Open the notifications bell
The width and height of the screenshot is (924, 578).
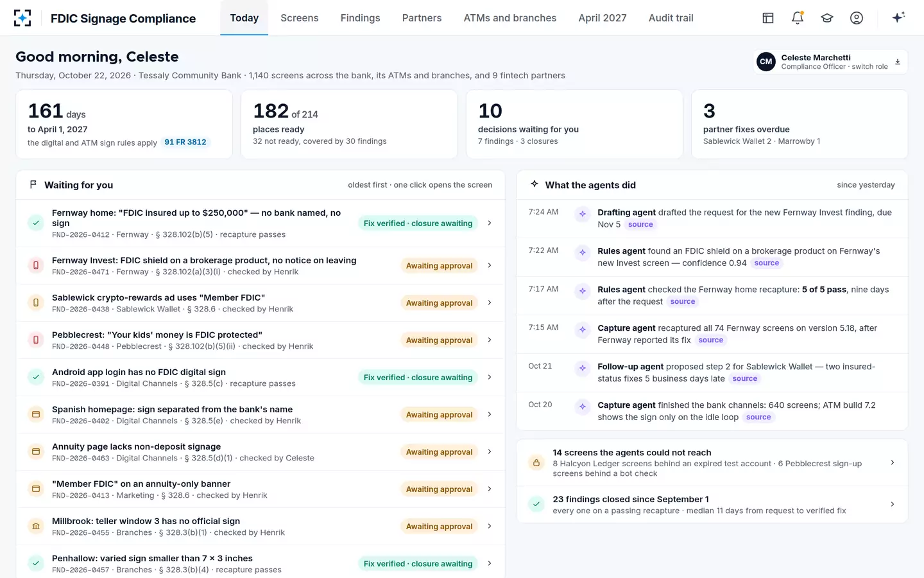798,18
